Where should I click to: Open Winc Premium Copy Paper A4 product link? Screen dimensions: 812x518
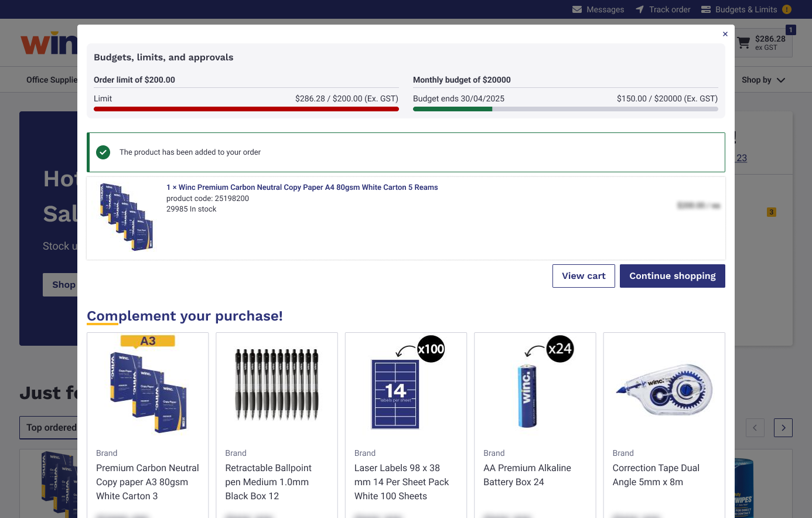coord(302,188)
